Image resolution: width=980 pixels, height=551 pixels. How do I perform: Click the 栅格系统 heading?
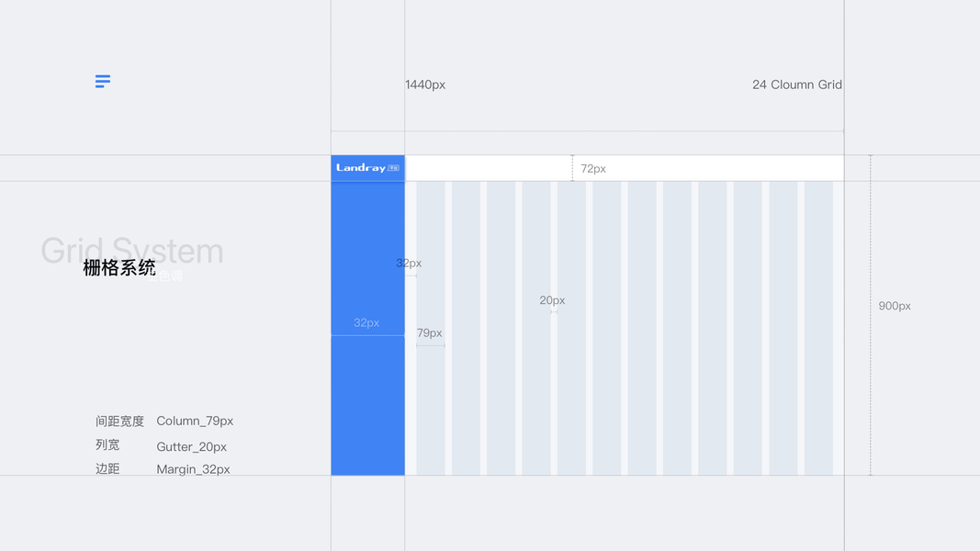point(119,268)
